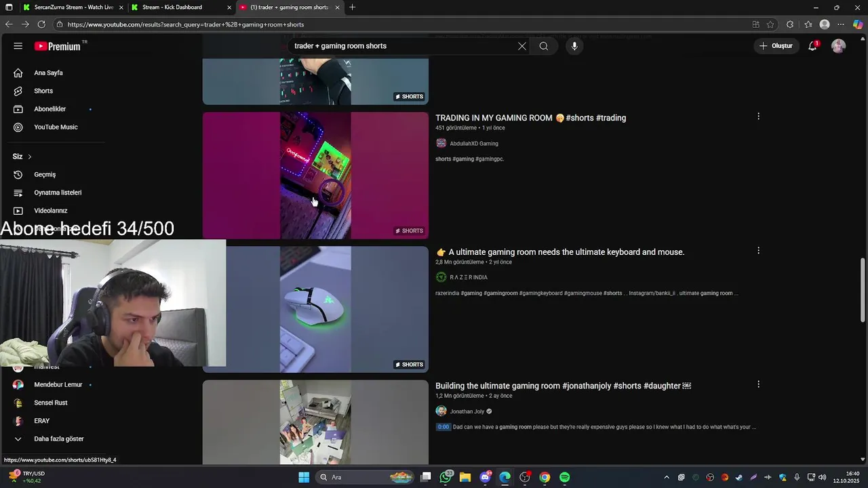The height and width of the screenshot is (488, 868).
Task: Open Discord from the taskbar
Action: click(486, 477)
